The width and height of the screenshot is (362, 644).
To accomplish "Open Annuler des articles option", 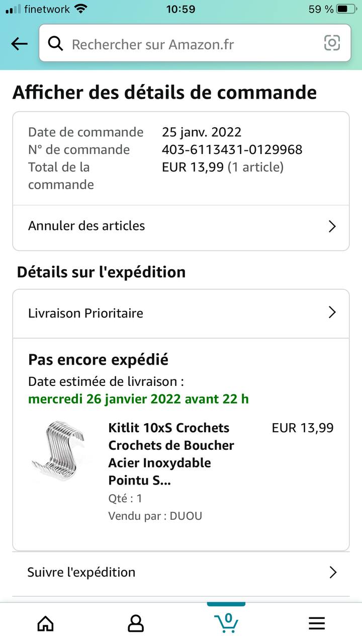I will coord(86,226).
